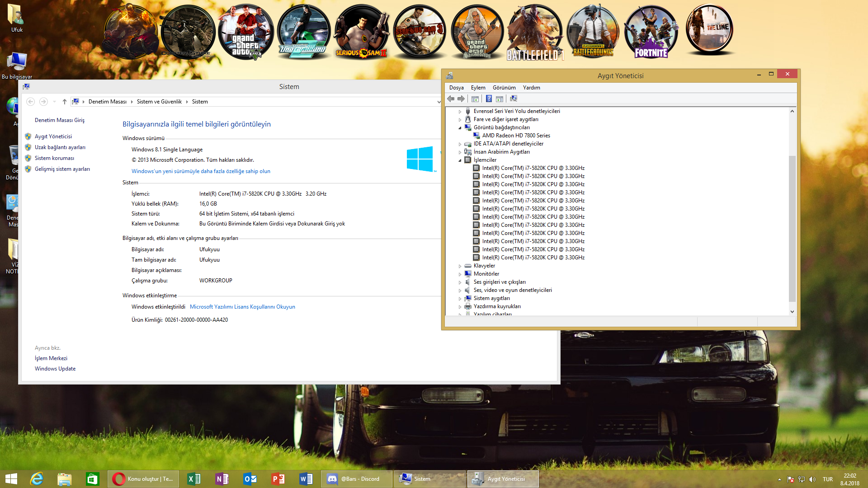Screen dimensions: 868x488
Task: Click Denetim Masası Giriş link
Action: [60, 120]
